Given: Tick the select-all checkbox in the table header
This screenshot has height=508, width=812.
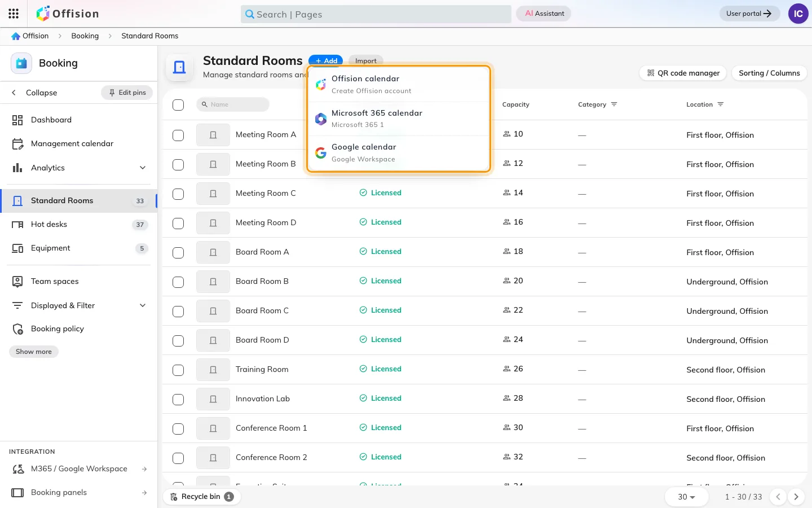Looking at the screenshot, I should (x=178, y=105).
